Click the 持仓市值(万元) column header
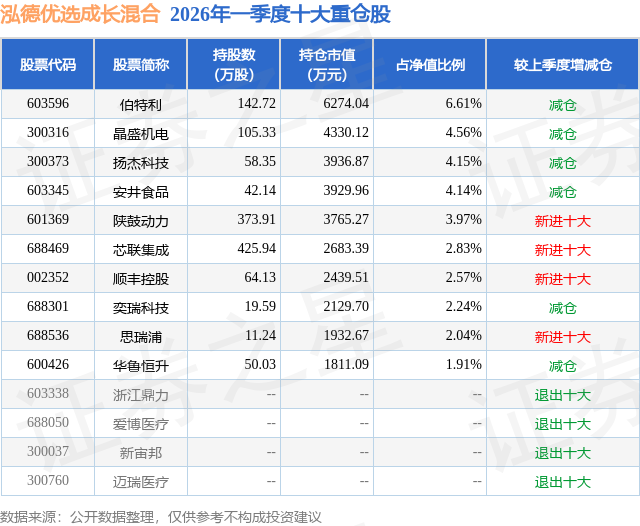The image size is (640, 526). (x=327, y=64)
